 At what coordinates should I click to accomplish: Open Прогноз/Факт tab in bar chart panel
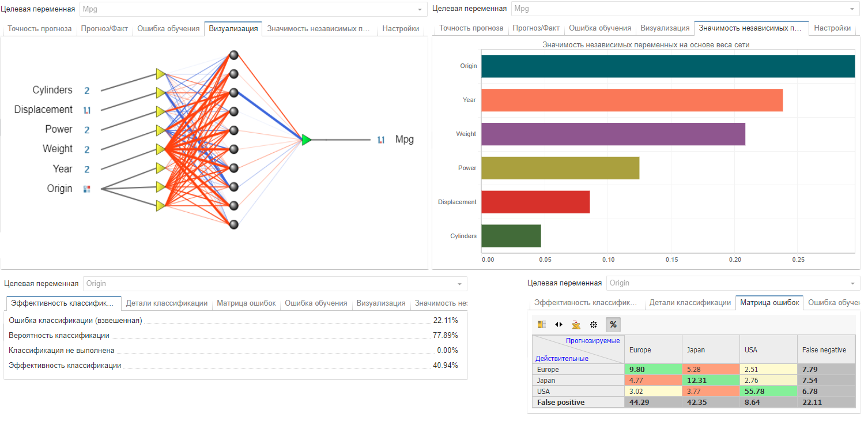click(536, 28)
